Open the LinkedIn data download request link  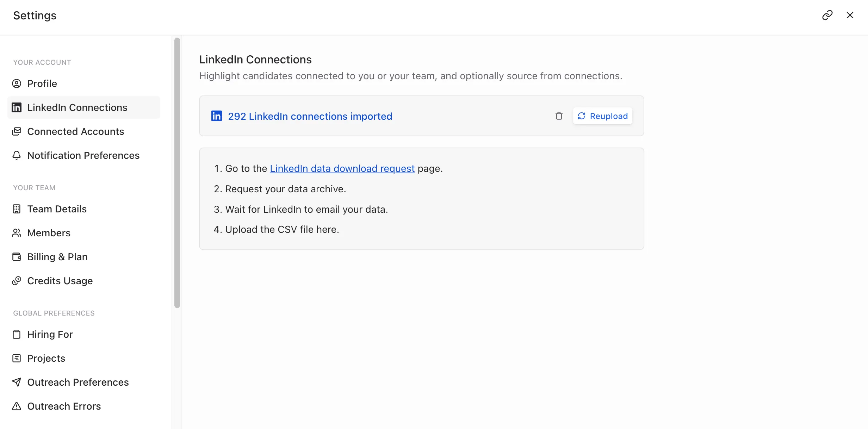click(342, 168)
